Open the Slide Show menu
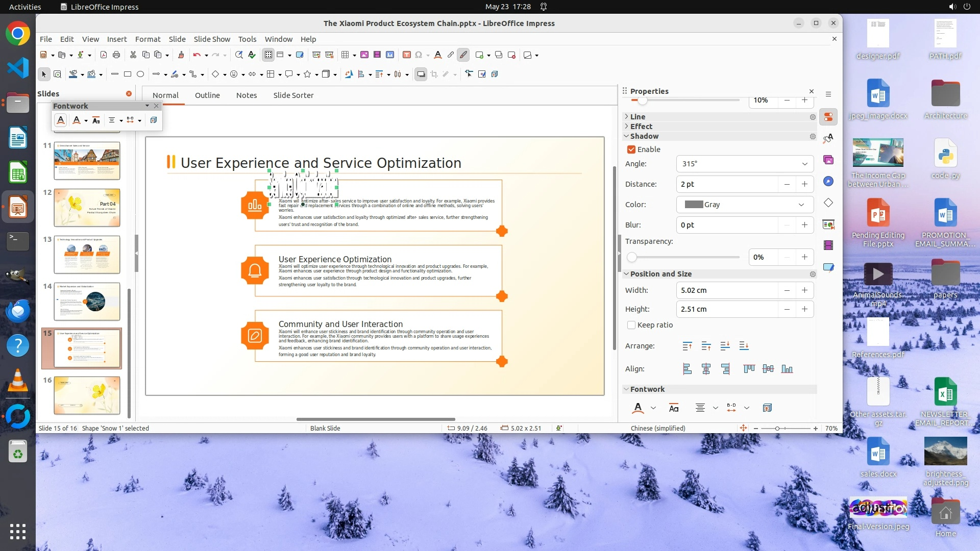The height and width of the screenshot is (551, 980). coord(211,39)
